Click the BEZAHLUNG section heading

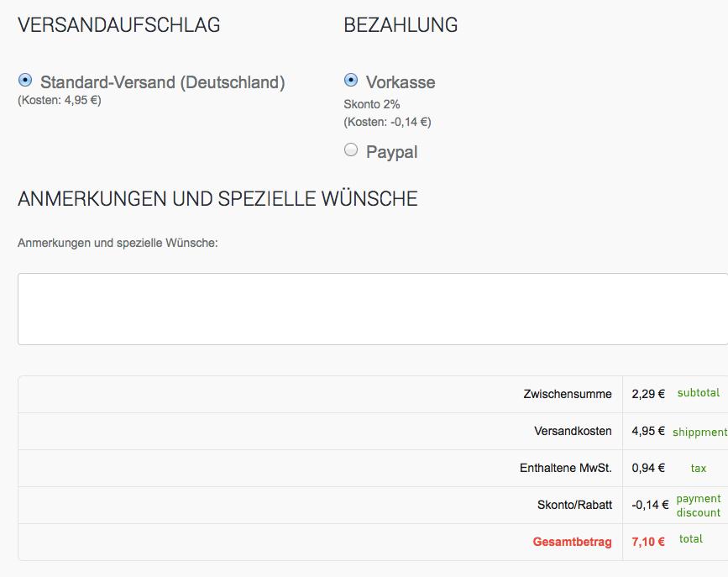401,25
